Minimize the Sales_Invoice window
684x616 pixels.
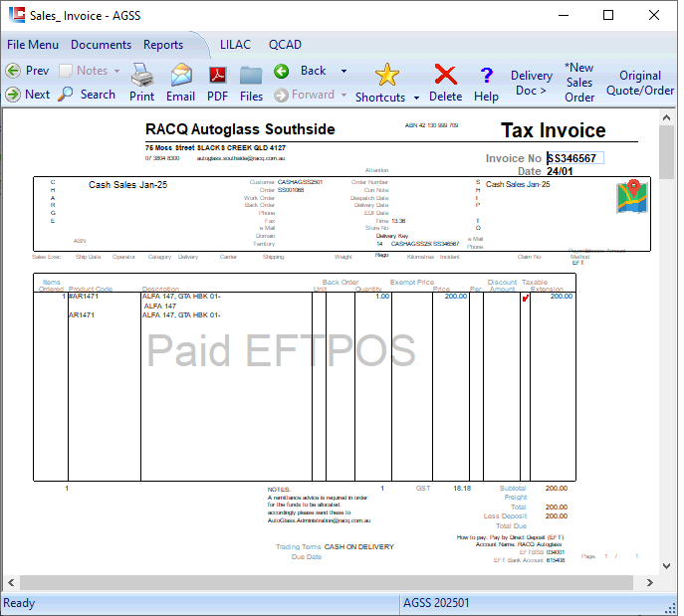click(564, 15)
